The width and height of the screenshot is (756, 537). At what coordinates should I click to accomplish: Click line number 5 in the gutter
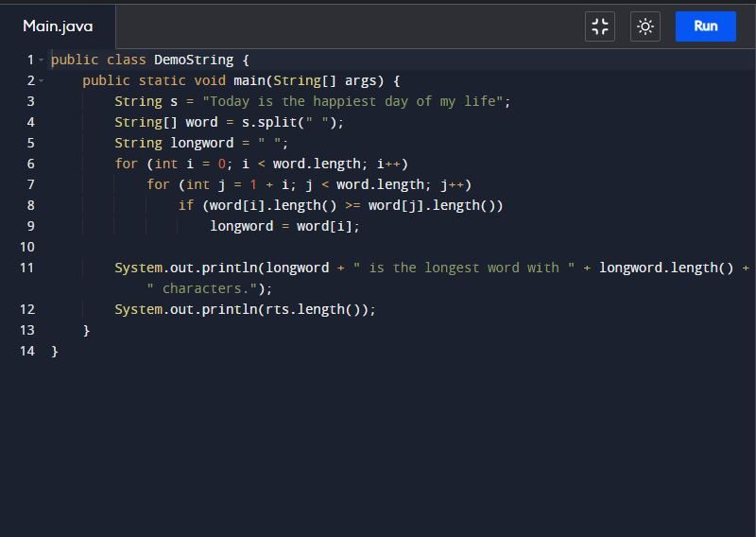click(x=31, y=143)
